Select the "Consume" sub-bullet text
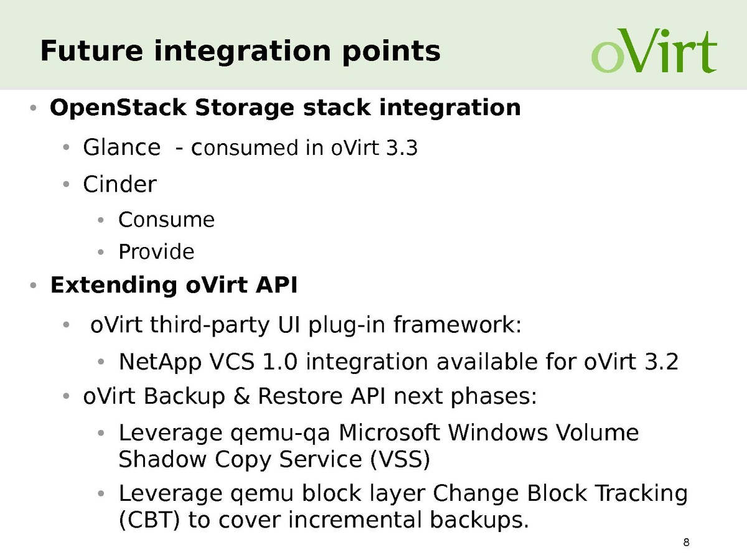 (166, 220)
